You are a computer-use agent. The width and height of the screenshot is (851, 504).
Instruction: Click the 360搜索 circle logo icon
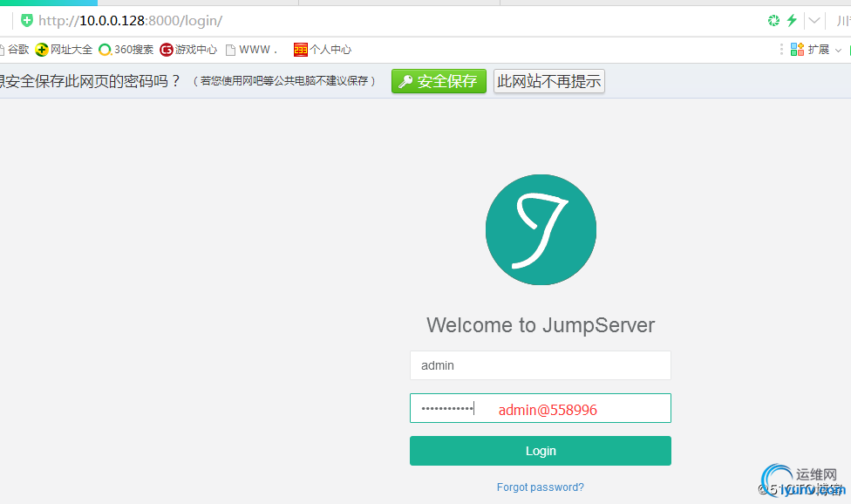105,50
